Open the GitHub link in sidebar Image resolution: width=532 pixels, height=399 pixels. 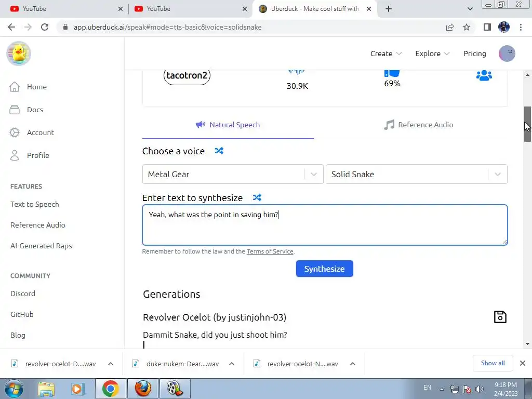click(x=22, y=314)
